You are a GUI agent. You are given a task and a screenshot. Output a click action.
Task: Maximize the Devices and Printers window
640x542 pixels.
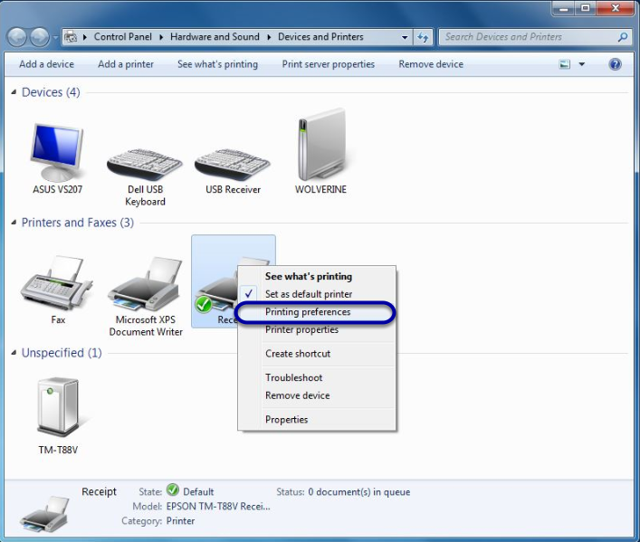click(585, 8)
